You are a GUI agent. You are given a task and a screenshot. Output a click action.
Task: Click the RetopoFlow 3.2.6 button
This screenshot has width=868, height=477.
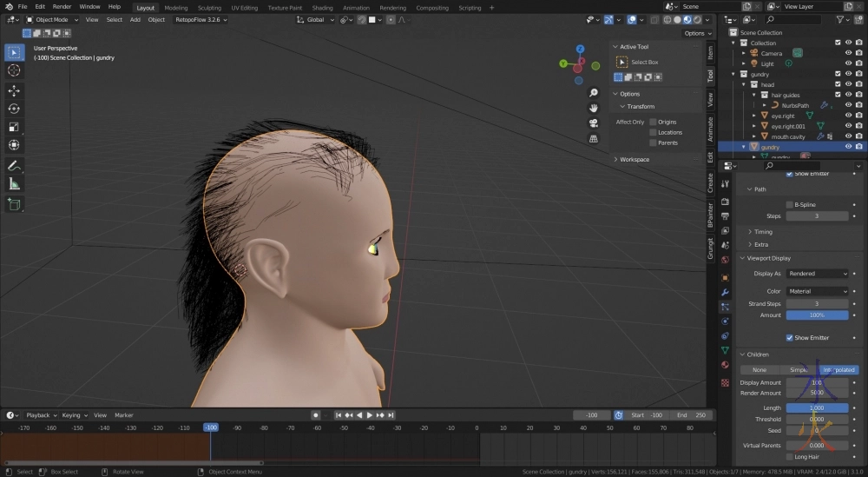(x=200, y=19)
